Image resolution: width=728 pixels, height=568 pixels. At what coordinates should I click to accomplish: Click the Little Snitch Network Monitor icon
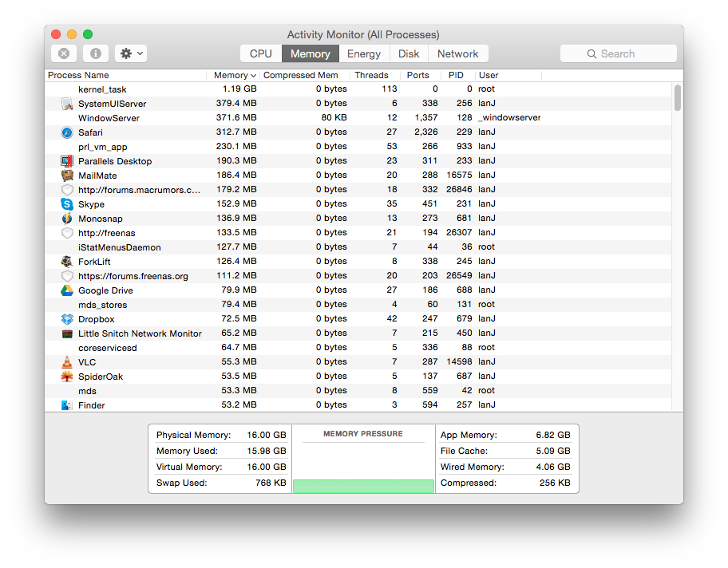tap(67, 333)
